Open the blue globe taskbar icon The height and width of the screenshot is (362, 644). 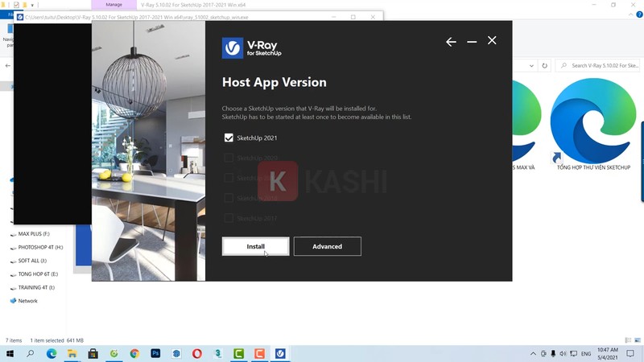(176, 353)
